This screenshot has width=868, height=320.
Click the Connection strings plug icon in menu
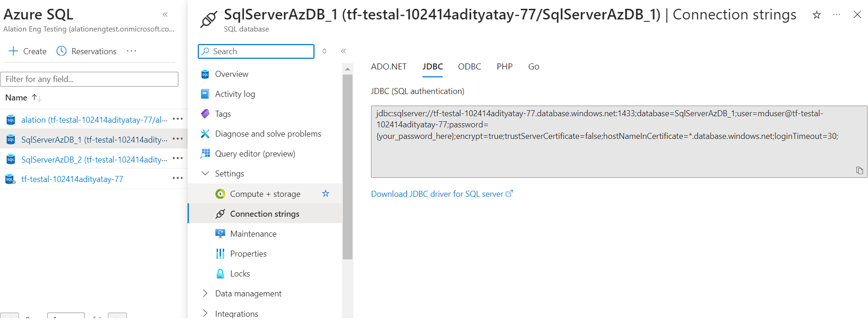(220, 214)
